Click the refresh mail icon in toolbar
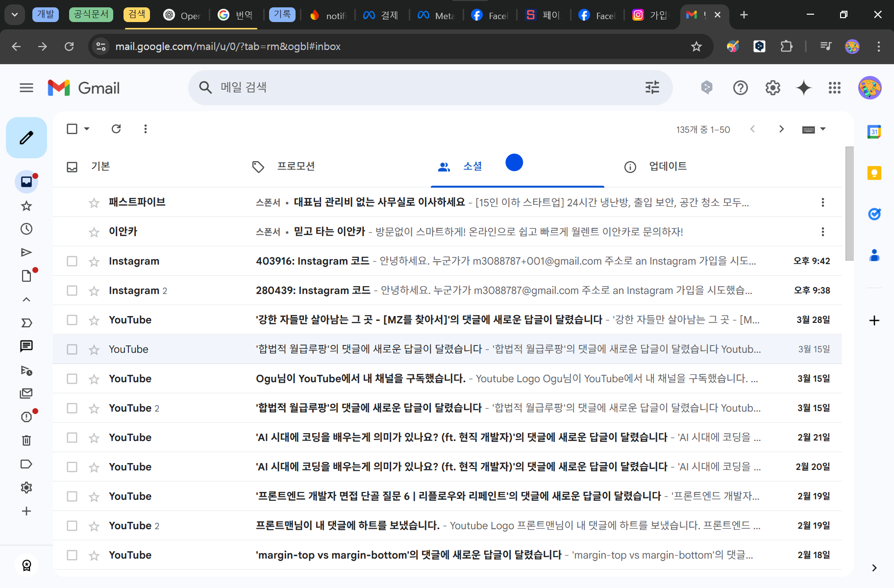The height and width of the screenshot is (588, 894). (116, 129)
